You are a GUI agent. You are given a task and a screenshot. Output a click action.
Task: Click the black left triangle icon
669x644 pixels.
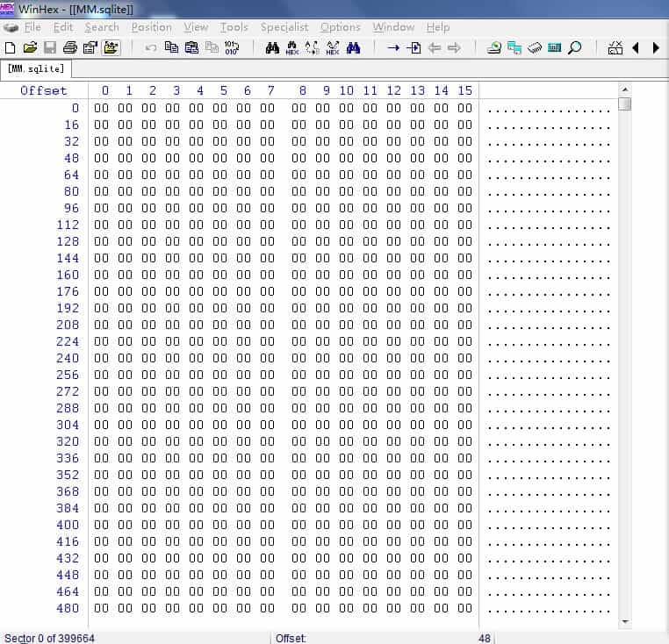[636, 47]
